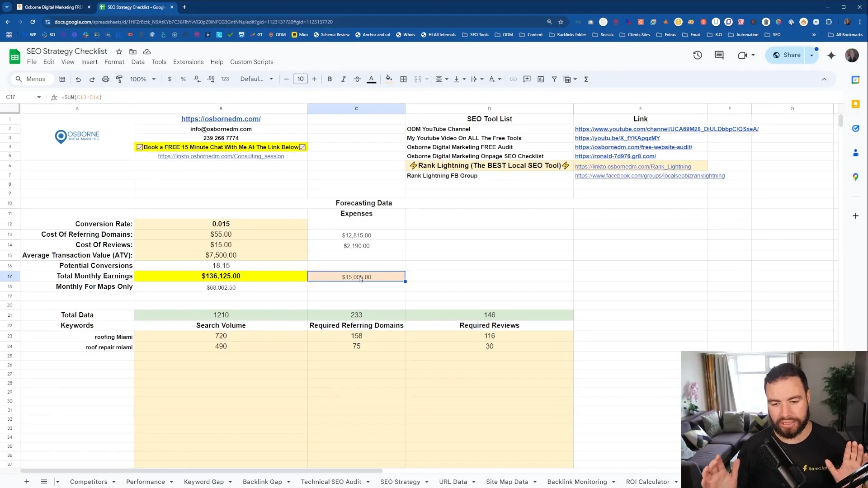Search the Menus box
This screenshot has height=488, width=868.
pyautogui.click(x=32, y=79)
